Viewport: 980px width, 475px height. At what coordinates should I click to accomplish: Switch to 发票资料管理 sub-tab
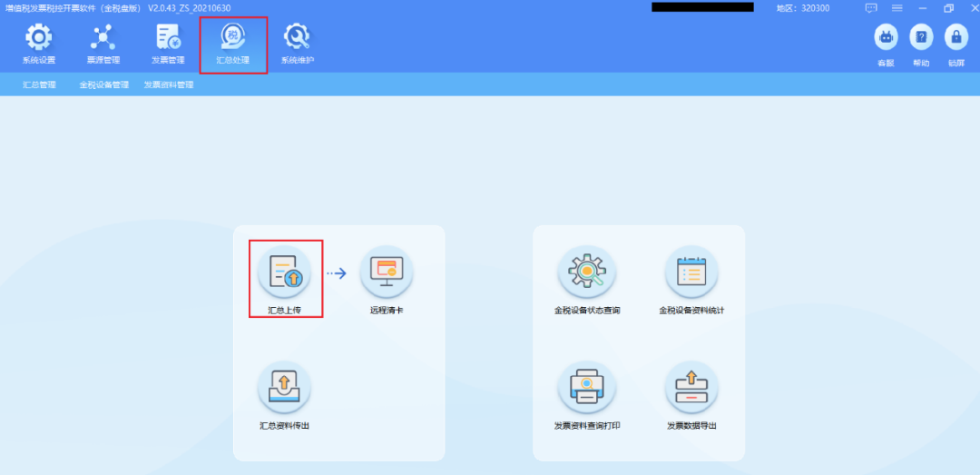click(x=169, y=84)
